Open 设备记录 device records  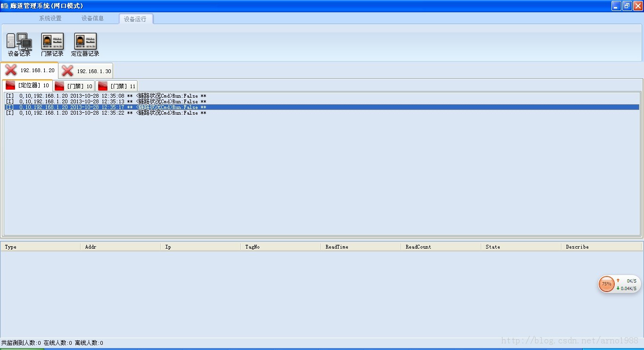(x=19, y=45)
